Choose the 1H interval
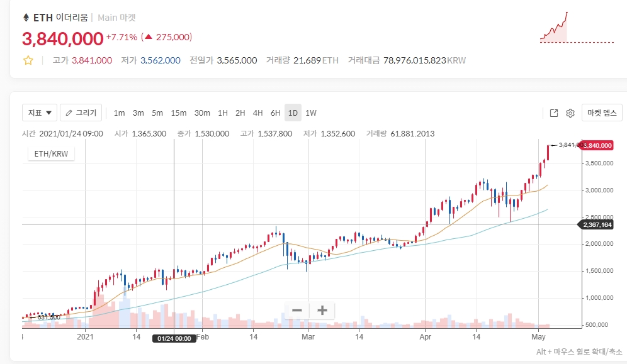The width and height of the screenshot is (627, 364). pos(223,113)
